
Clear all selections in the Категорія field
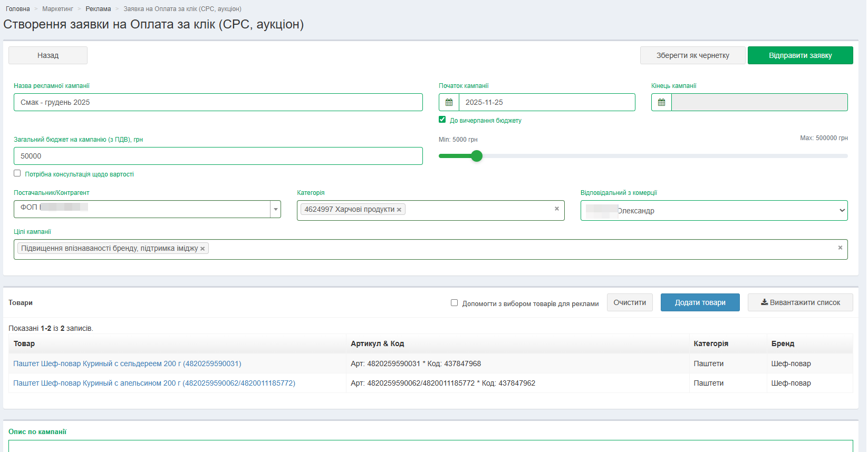[556, 209]
